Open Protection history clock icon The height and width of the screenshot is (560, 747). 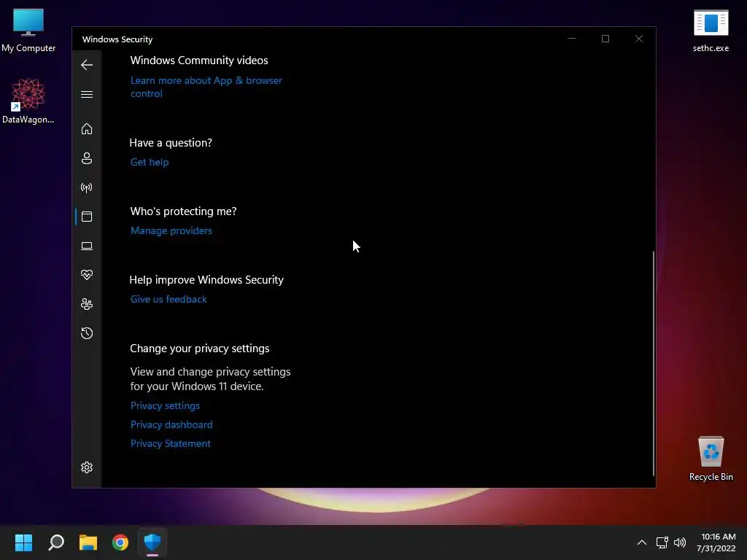[87, 332]
